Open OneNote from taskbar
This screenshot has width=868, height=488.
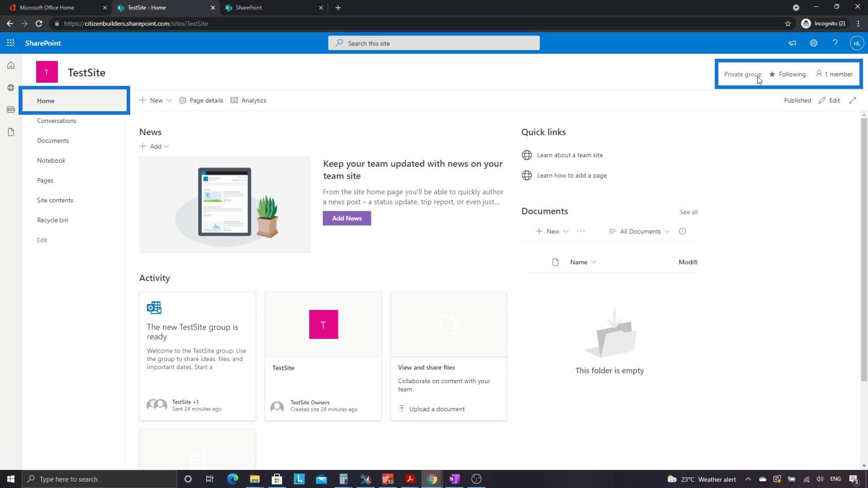[x=454, y=479]
